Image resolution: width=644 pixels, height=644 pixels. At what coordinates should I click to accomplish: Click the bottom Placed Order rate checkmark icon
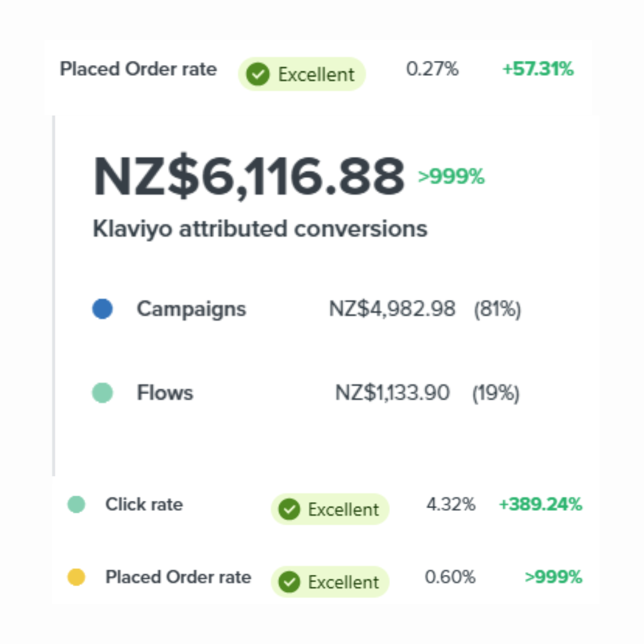point(289,582)
